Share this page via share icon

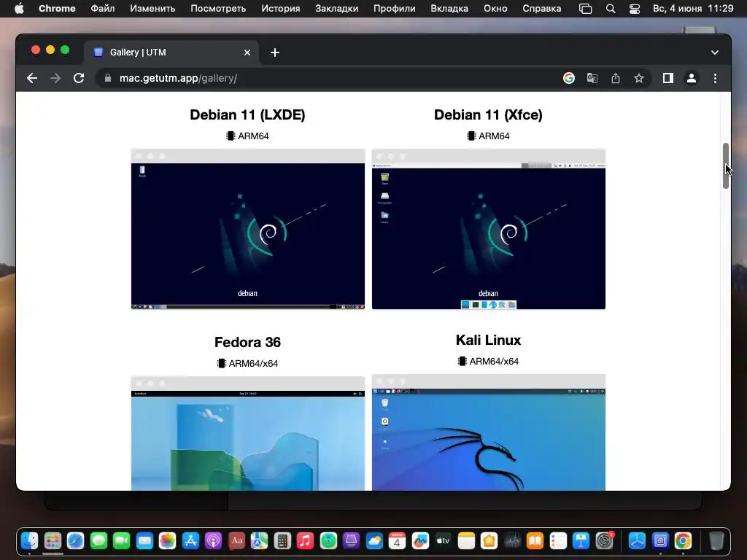point(616,78)
